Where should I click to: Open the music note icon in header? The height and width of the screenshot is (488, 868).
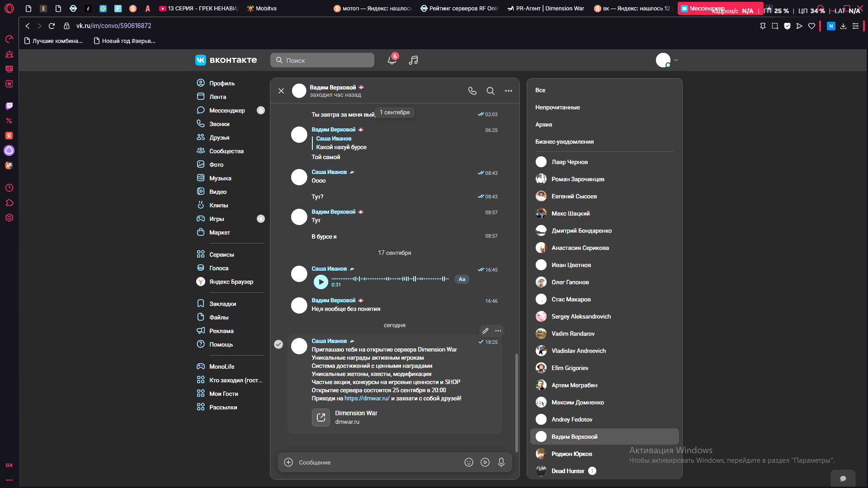coord(413,60)
